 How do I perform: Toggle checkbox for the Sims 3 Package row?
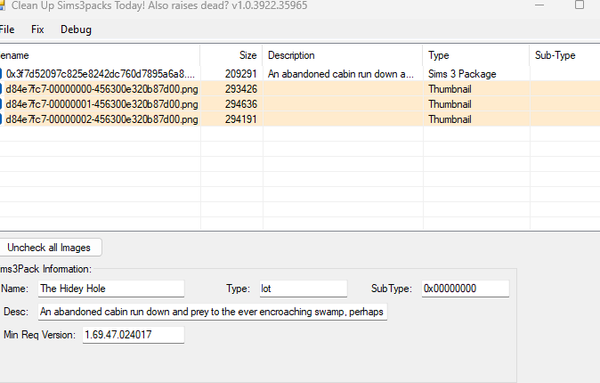pyautogui.click(x=1, y=74)
